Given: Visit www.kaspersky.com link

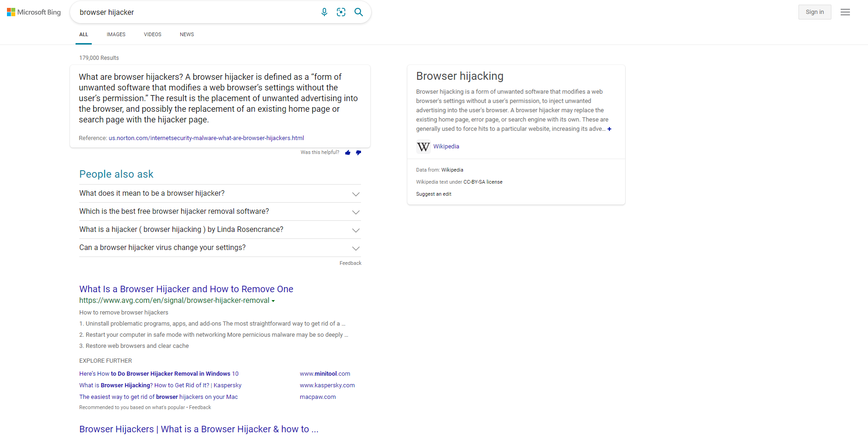Looking at the screenshot, I should (327, 385).
